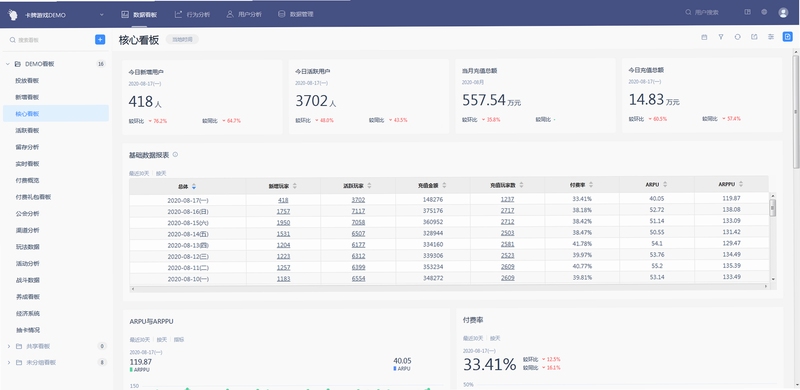The image size is (800, 390).
Task: Switch to the 数据管理 tab
Action: coord(295,14)
